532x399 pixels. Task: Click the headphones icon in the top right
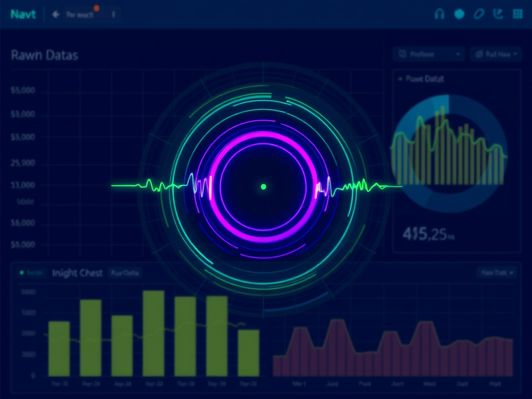click(440, 14)
